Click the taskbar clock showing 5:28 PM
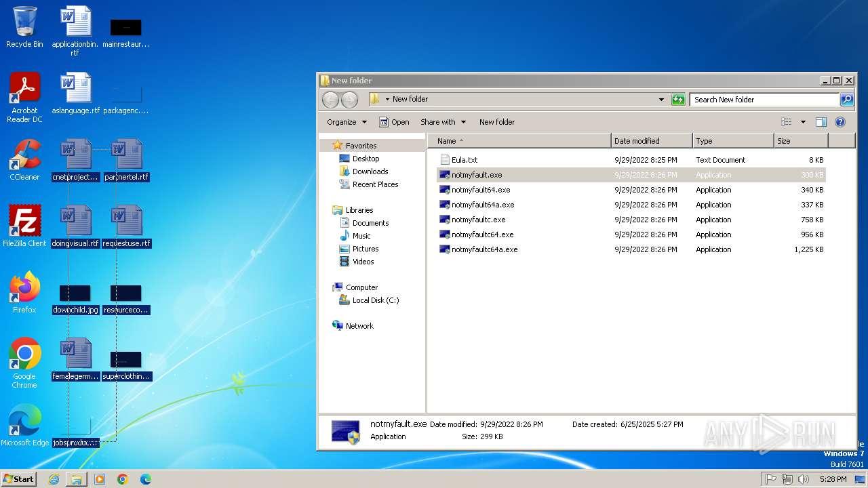 click(x=833, y=479)
